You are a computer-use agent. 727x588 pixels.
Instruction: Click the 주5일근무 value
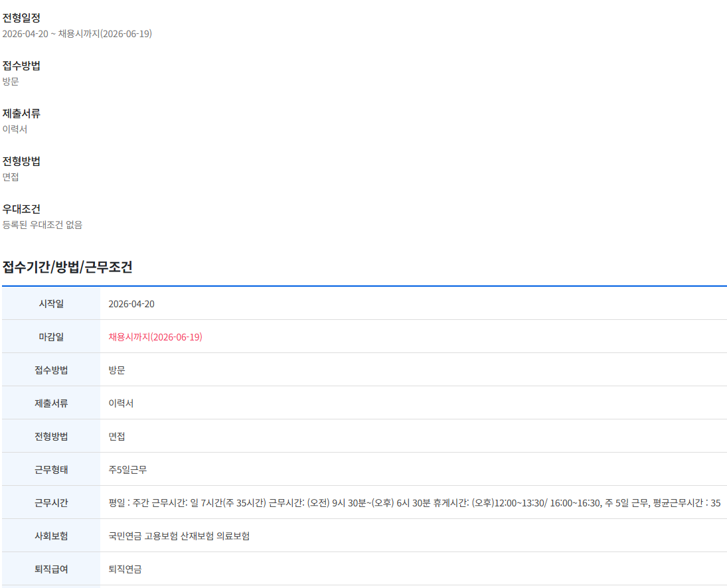click(127, 470)
